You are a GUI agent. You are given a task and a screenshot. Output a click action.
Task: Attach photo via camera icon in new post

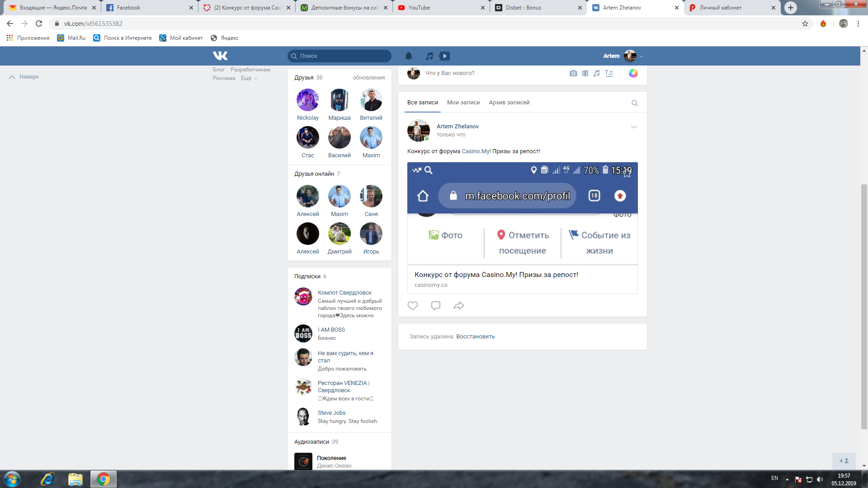pyautogui.click(x=573, y=73)
